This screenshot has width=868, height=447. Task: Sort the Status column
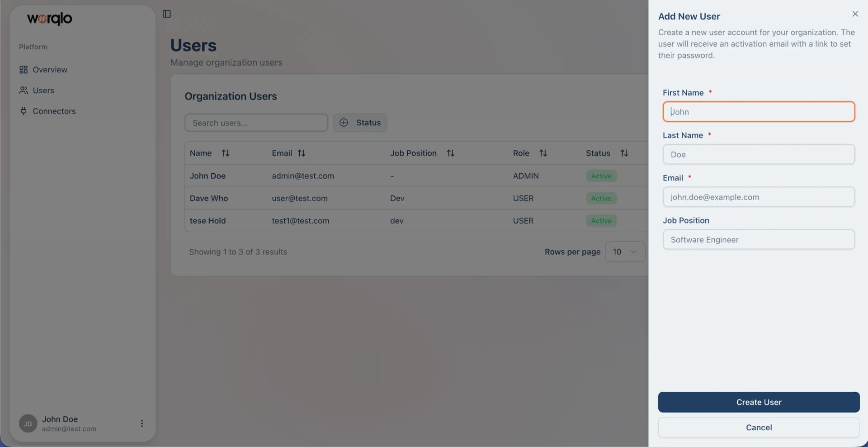[624, 153]
